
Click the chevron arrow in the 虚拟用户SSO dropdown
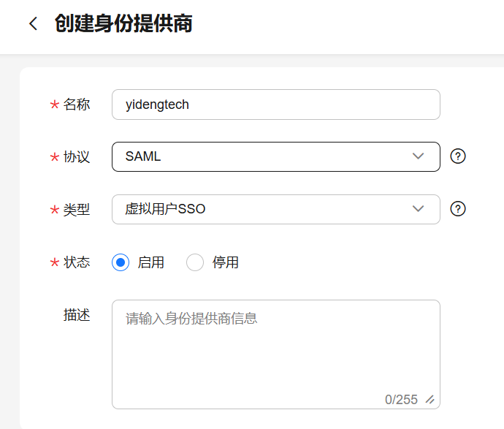point(418,209)
